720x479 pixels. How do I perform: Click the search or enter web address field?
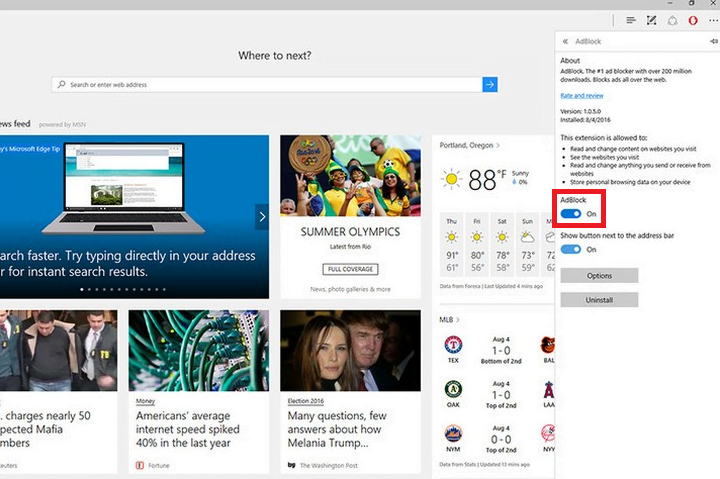tap(267, 85)
